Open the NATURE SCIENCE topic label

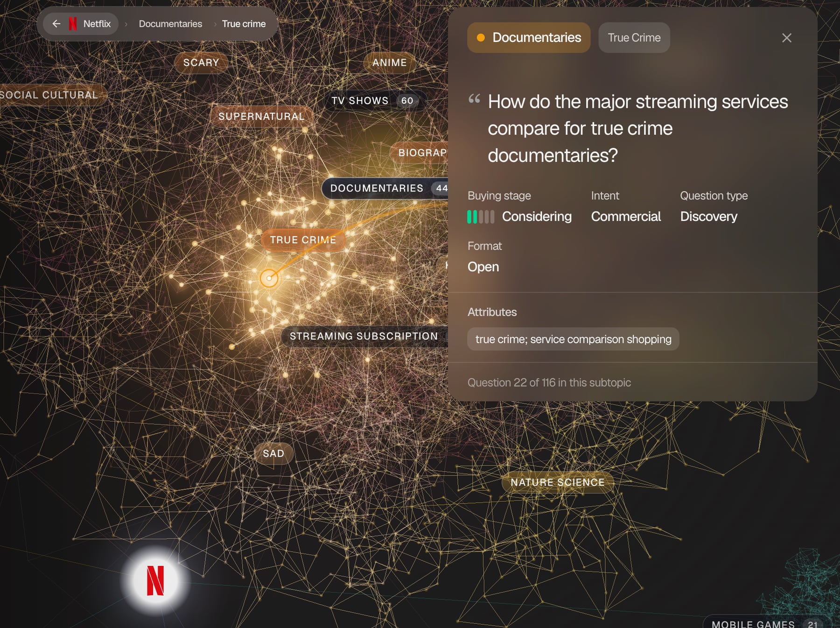558,482
